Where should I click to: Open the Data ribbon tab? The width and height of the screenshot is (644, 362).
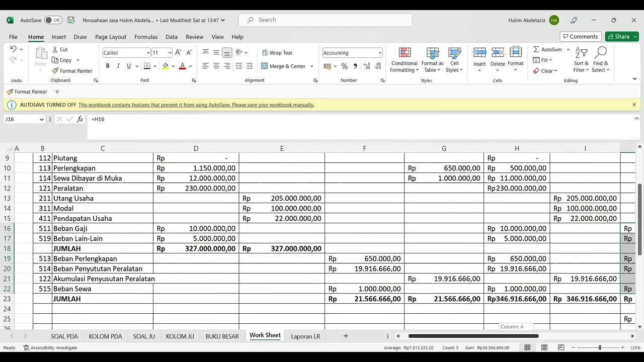click(172, 37)
